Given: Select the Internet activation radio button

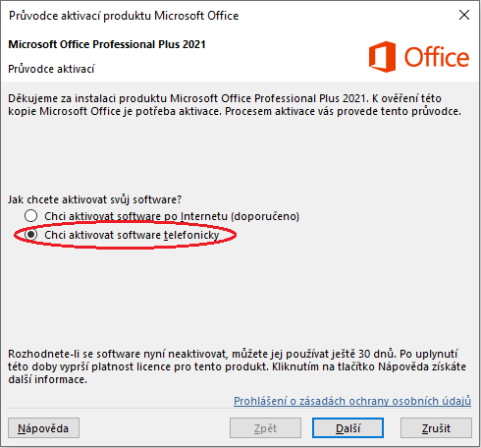Looking at the screenshot, I should (30, 216).
